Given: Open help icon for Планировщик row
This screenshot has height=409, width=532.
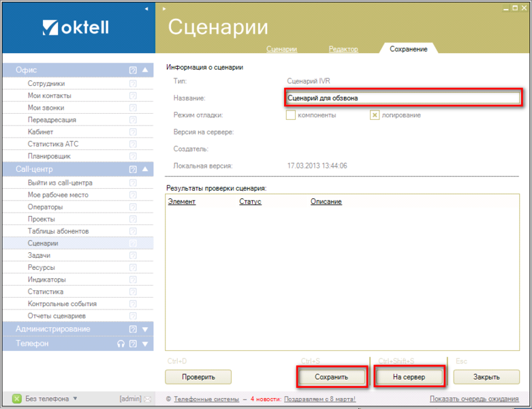Looking at the screenshot, I should tap(133, 156).
